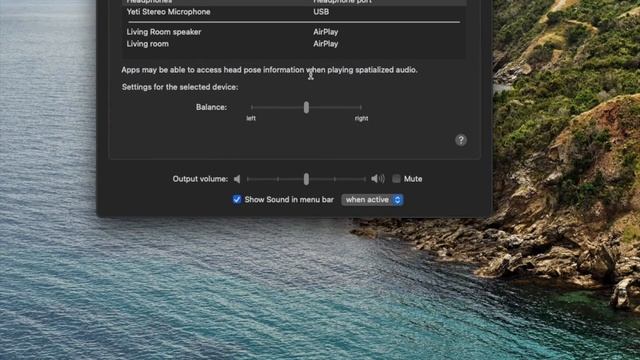This screenshot has height=360, width=640.
Task: Open the help question mark button
Action: click(461, 140)
